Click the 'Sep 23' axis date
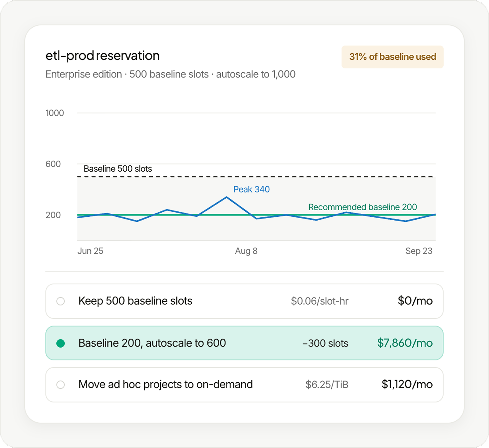 pyautogui.click(x=419, y=251)
